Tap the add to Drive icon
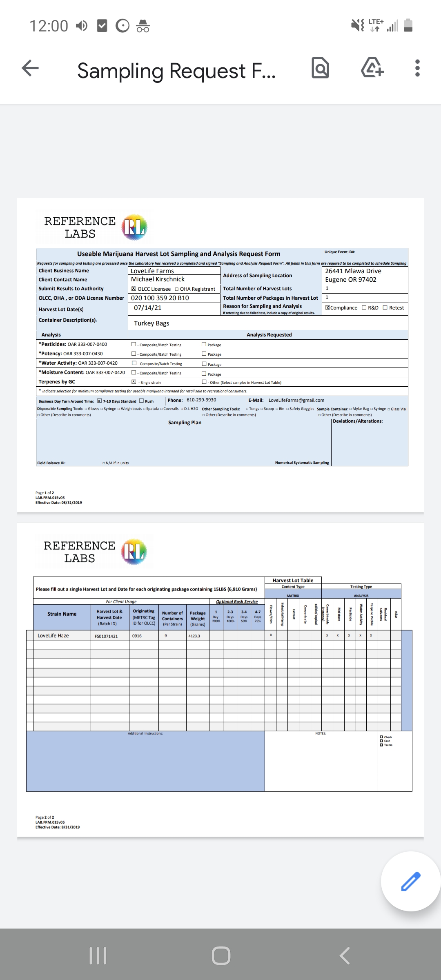This screenshot has height=980, width=441. point(372,68)
